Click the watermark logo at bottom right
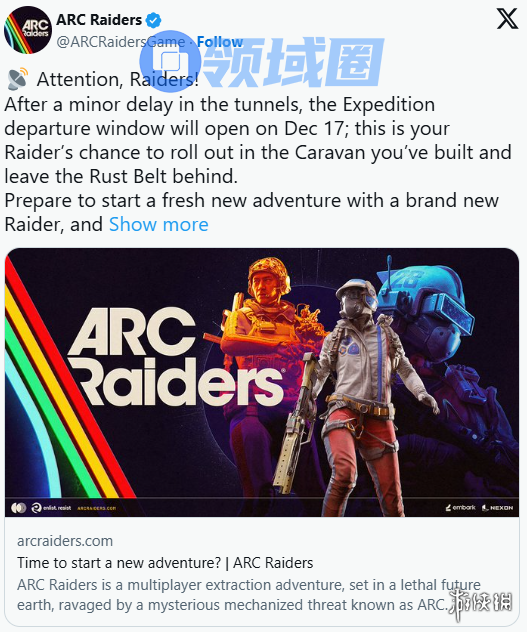This screenshot has height=632, width=527. [480, 603]
